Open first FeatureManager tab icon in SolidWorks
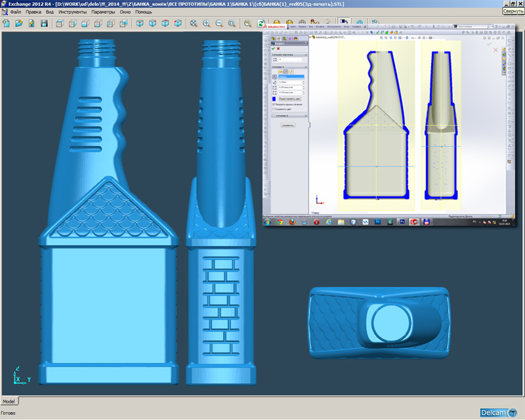Screen dimensions: 525x420 click(273, 39)
